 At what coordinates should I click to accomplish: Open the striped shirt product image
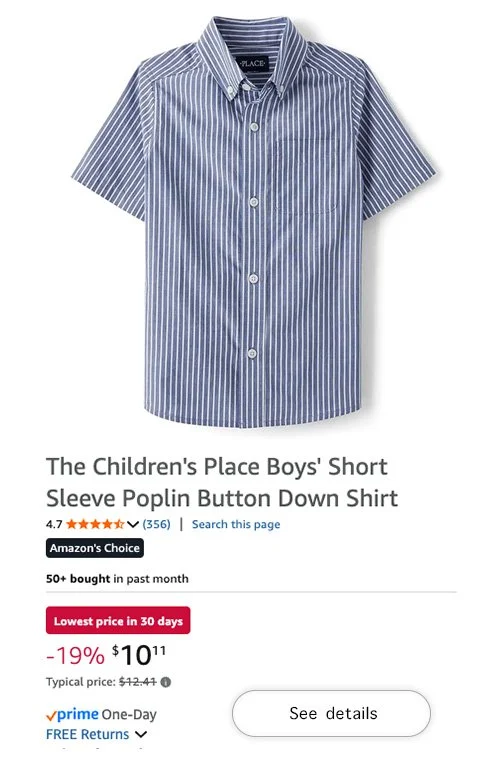coord(253,223)
